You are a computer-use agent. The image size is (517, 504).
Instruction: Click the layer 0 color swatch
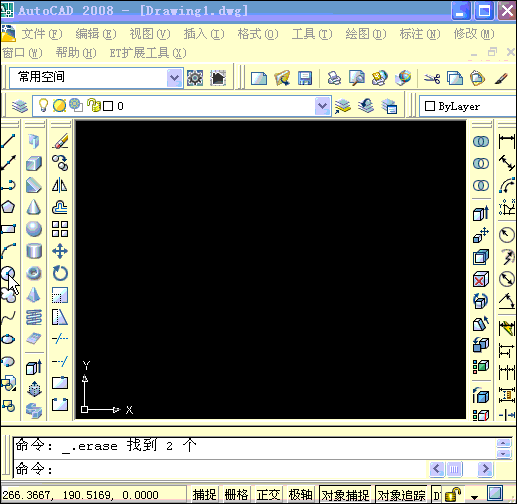(108, 106)
